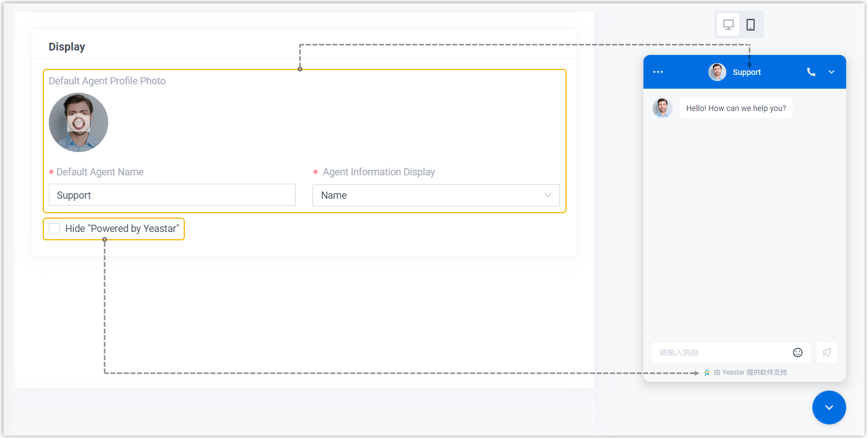868x439 pixels.
Task: Switch to mobile preview mode
Action: [x=750, y=25]
